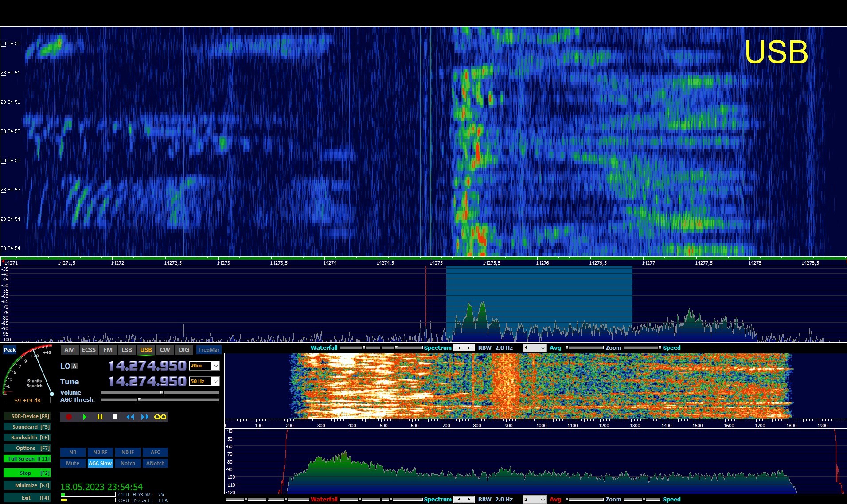Image resolution: width=847 pixels, height=504 pixels.
Task: Open the 20m band dropdown
Action: point(215,366)
